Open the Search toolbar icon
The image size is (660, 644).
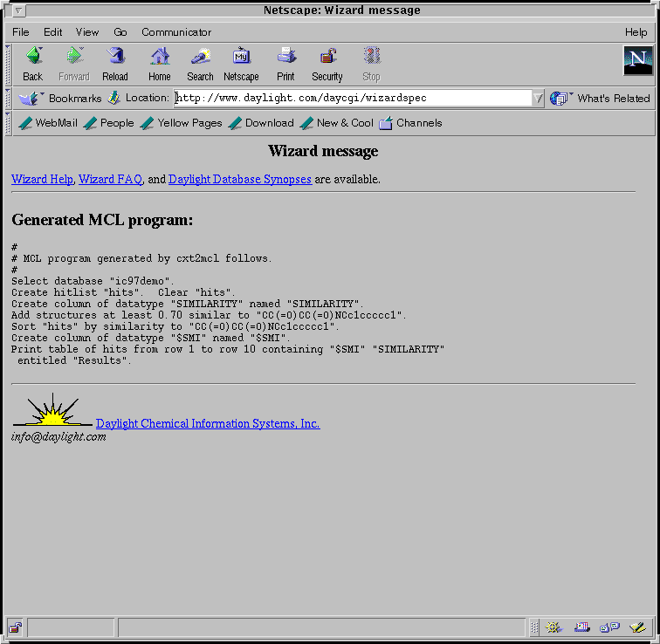[x=200, y=63]
